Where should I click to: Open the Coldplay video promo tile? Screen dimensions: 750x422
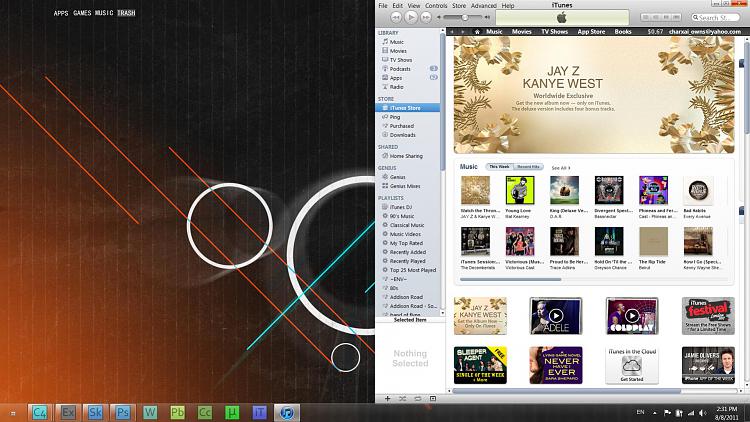point(632,316)
